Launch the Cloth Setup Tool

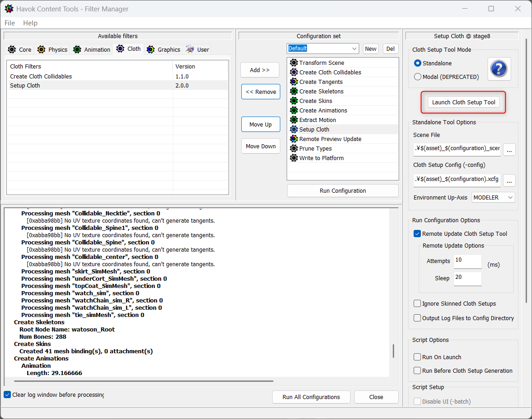click(x=464, y=102)
